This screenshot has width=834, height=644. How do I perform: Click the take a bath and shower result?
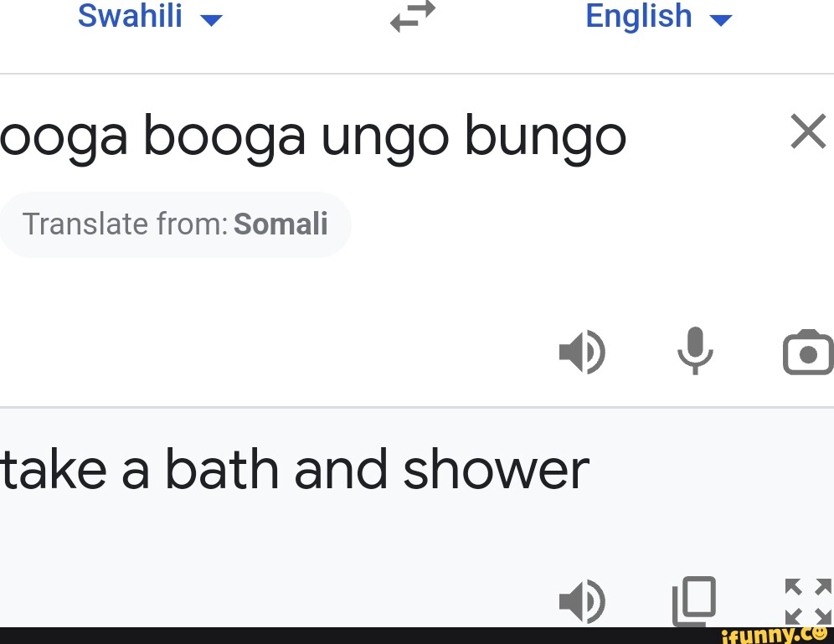[295, 469]
